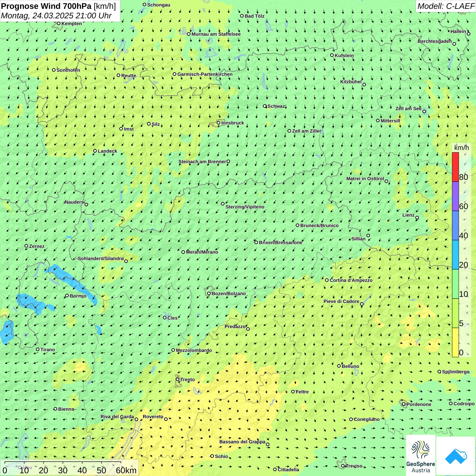Click the yellow 0-5 km/h legend color

coord(455,342)
